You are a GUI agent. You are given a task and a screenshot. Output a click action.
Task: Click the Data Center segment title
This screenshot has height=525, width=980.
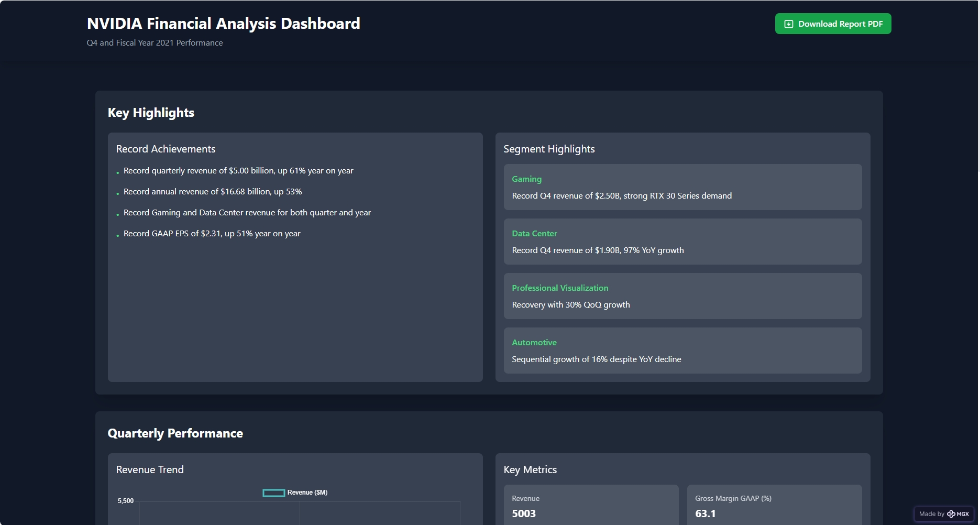(x=534, y=234)
